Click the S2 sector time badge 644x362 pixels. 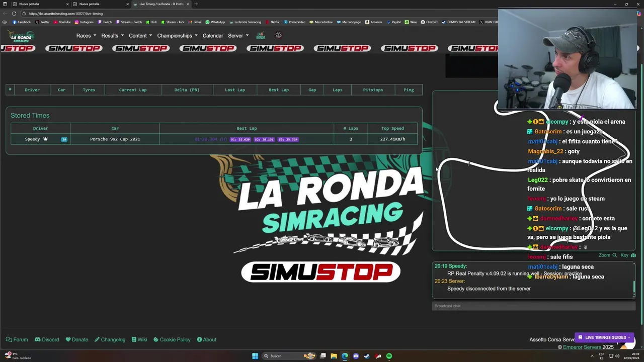tap(264, 139)
